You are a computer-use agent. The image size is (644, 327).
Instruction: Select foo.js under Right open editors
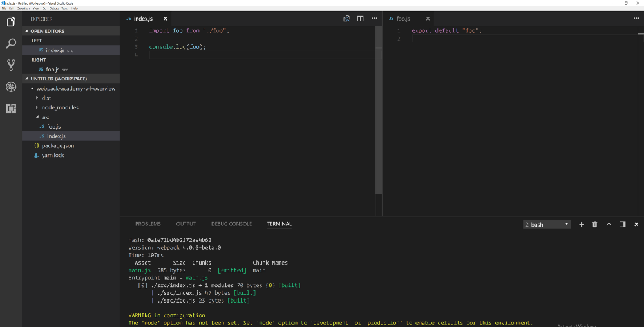click(71, 70)
